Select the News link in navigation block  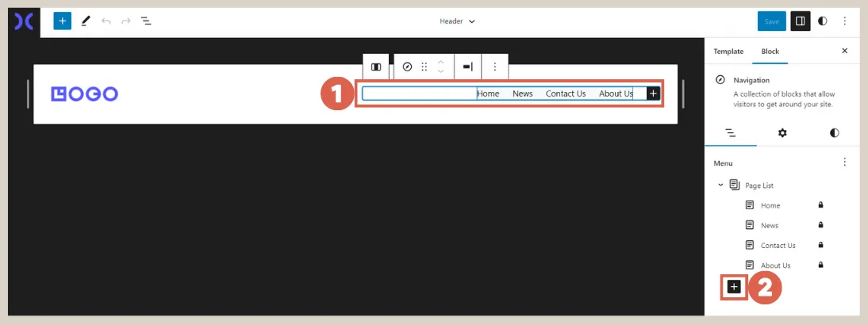coord(523,94)
